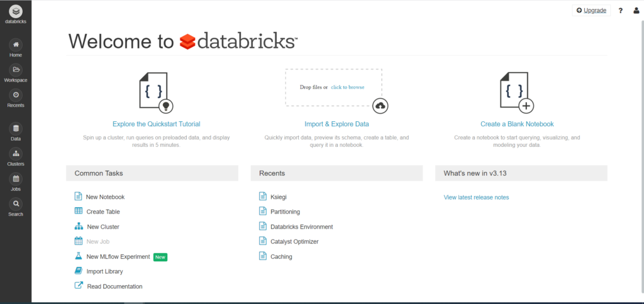Click the 'click to browse' link
The height and width of the screenshot is (304, 644).
click(347, 87)
